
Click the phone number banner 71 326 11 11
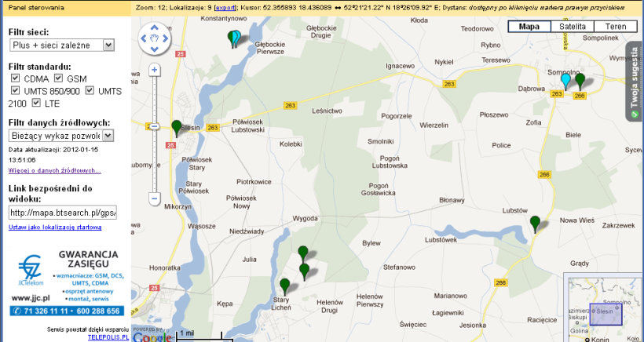click(67, 311)
